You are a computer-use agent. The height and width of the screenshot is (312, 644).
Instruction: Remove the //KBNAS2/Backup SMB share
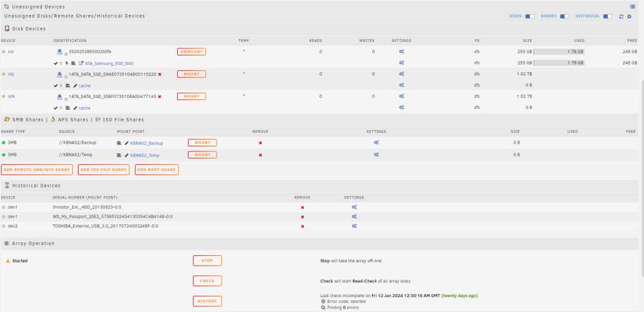pos(260,143)
